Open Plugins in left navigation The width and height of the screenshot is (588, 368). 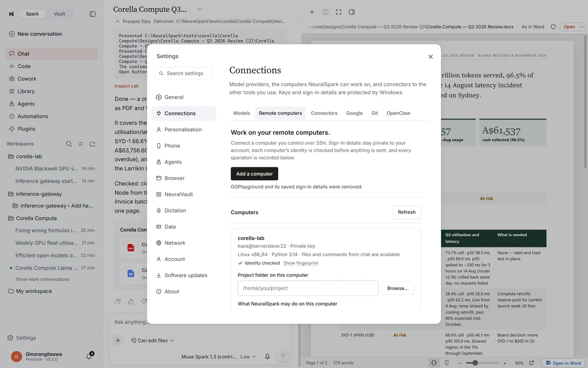(51, 129)
